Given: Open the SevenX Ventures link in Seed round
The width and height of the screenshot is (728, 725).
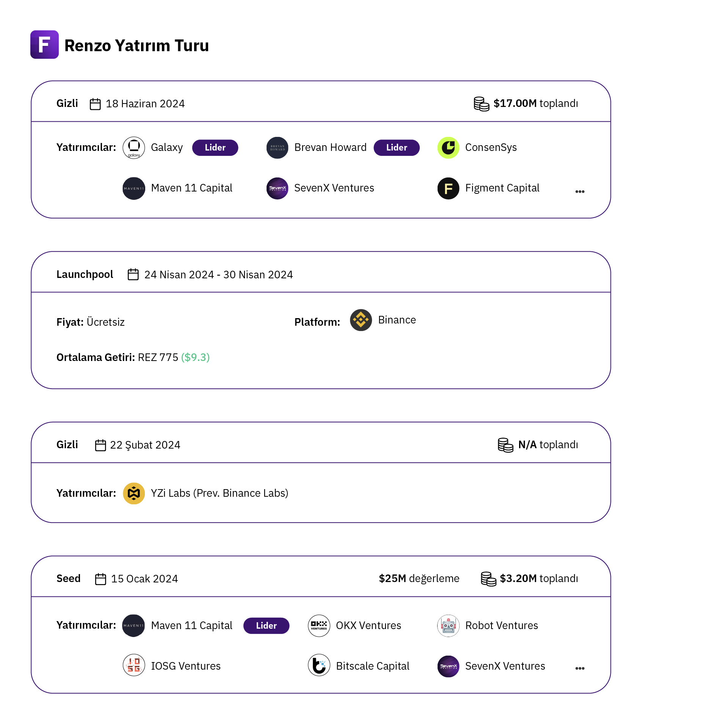Looking at the screenshot, I should pos(505,666).
